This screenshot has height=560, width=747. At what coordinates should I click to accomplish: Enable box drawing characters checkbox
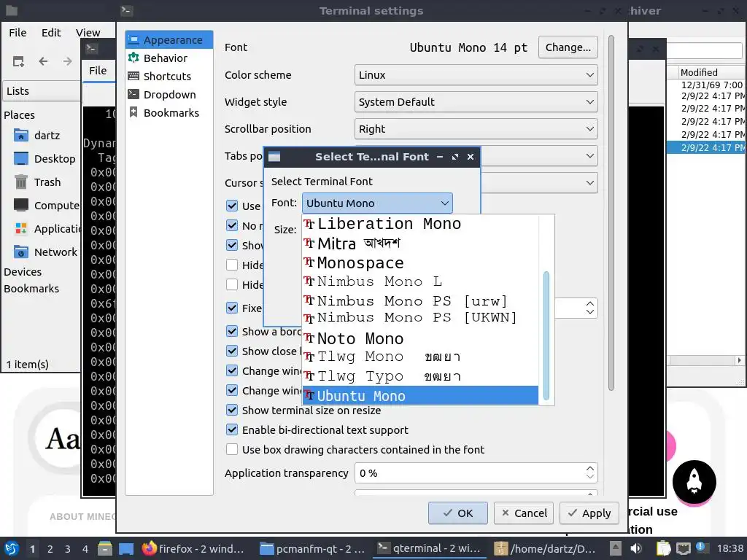[x=232, y=449]
